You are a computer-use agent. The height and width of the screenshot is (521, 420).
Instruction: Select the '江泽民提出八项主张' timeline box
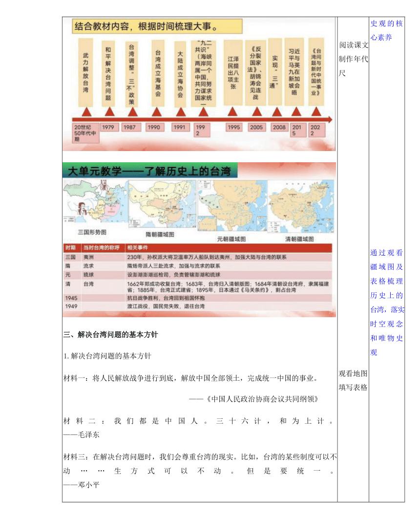[x=233, y=72]
